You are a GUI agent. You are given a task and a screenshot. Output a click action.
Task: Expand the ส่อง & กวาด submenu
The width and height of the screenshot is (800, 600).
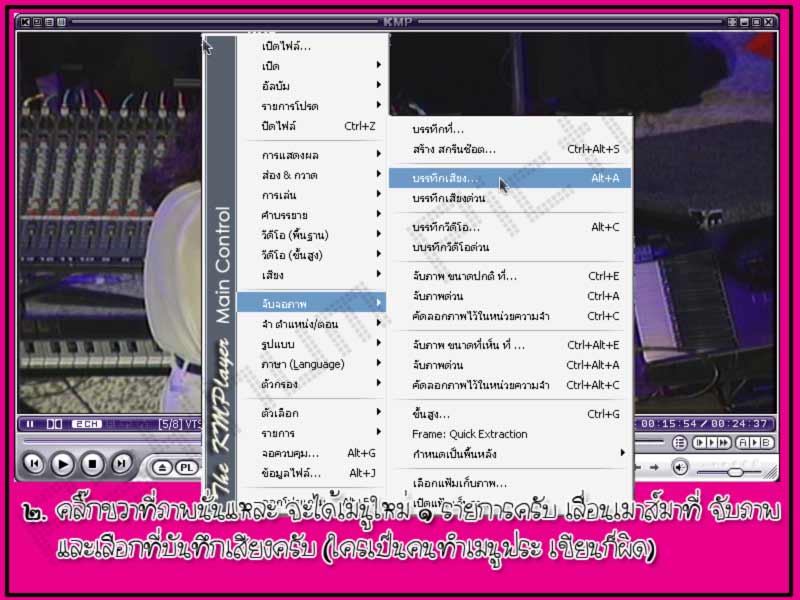point(311,175)
